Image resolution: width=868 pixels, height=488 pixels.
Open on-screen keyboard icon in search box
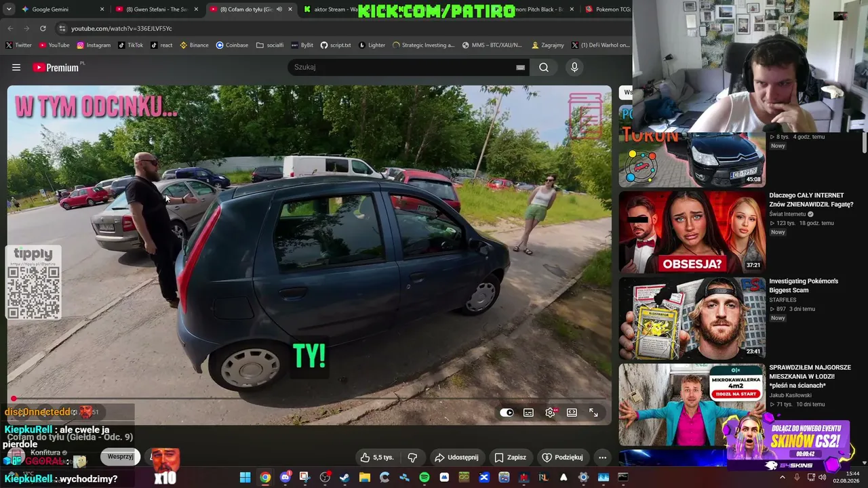[x=520, y=67]
